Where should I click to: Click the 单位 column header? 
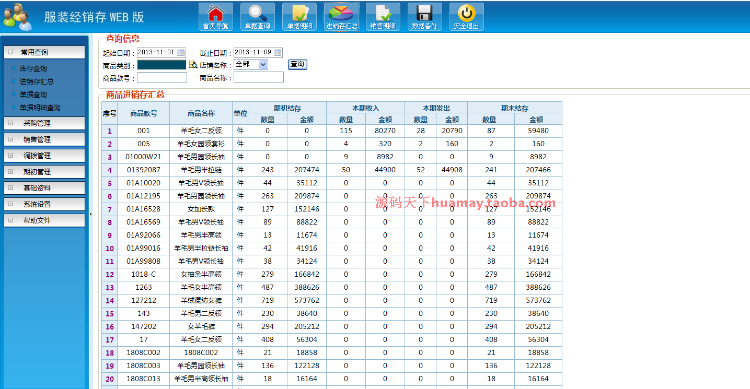point(240,113)
